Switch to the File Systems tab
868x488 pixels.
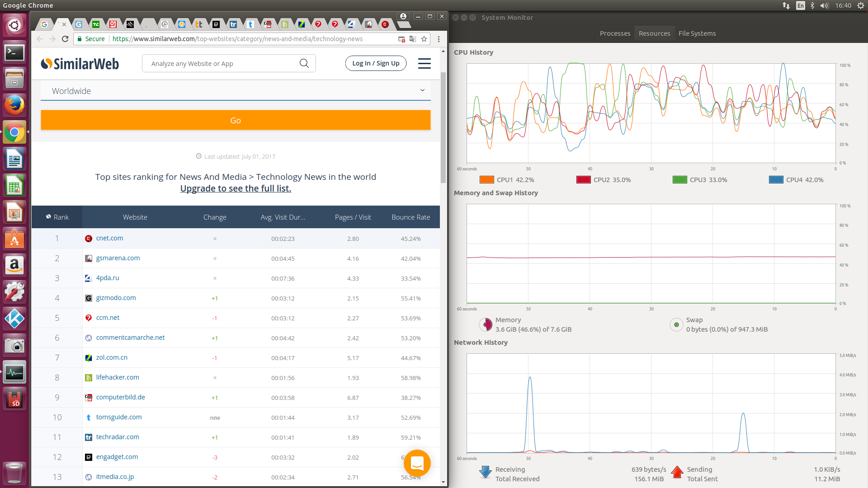point(697,33)
